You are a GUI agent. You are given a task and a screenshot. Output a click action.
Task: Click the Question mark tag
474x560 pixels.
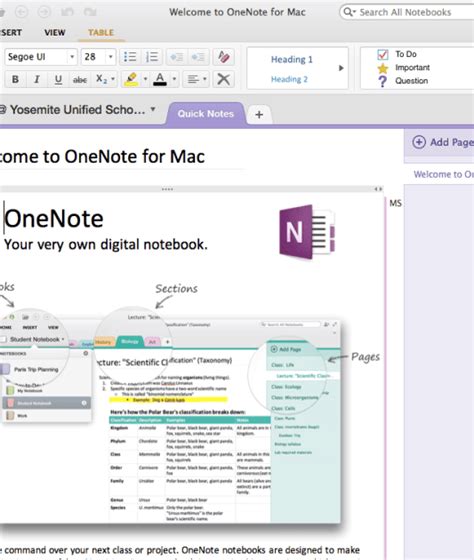click(383, 81)
